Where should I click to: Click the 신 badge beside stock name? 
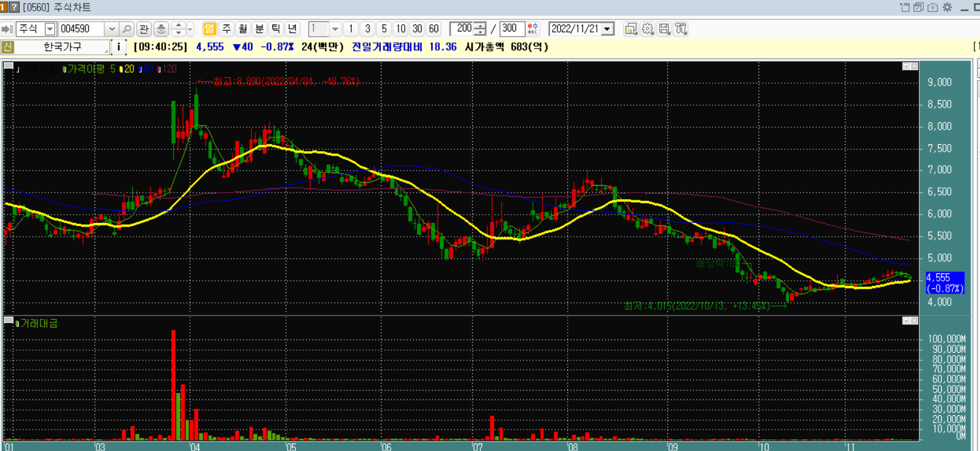(x=8, y=47)
